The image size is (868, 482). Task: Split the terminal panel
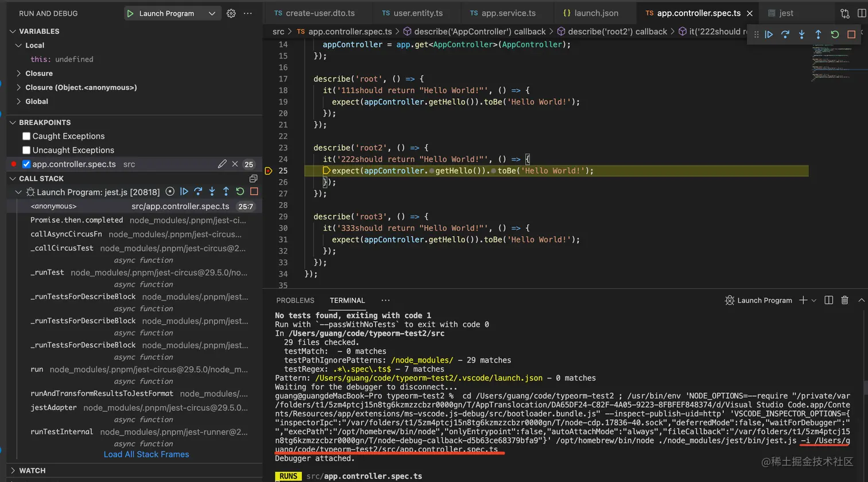[x=828, y=300]
